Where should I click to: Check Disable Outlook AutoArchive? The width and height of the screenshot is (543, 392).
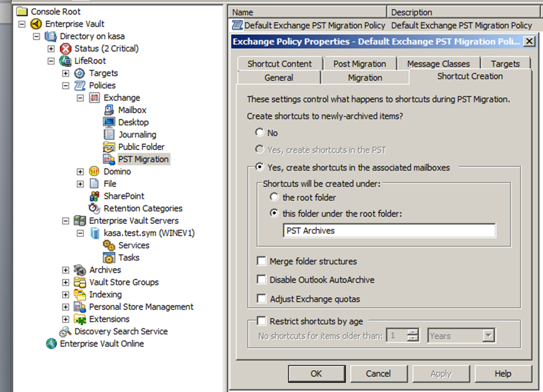click(x=261, y=279)
